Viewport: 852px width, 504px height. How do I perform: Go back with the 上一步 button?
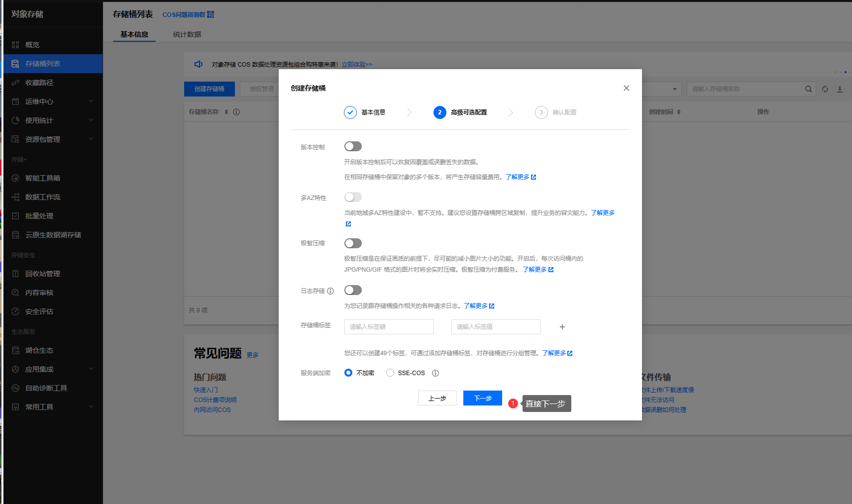click(x=437, y=398)
